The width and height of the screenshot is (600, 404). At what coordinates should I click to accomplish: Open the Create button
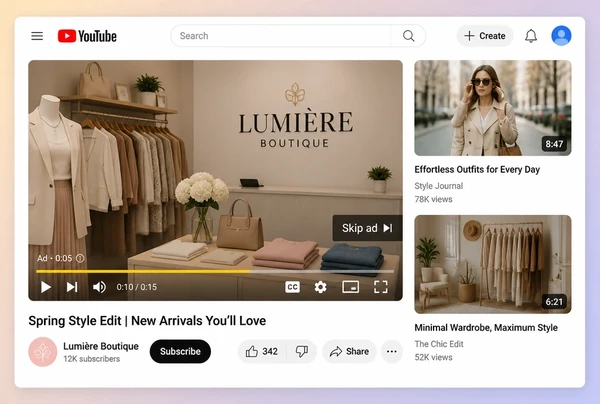pyautogui.click(x=484, y=36)
